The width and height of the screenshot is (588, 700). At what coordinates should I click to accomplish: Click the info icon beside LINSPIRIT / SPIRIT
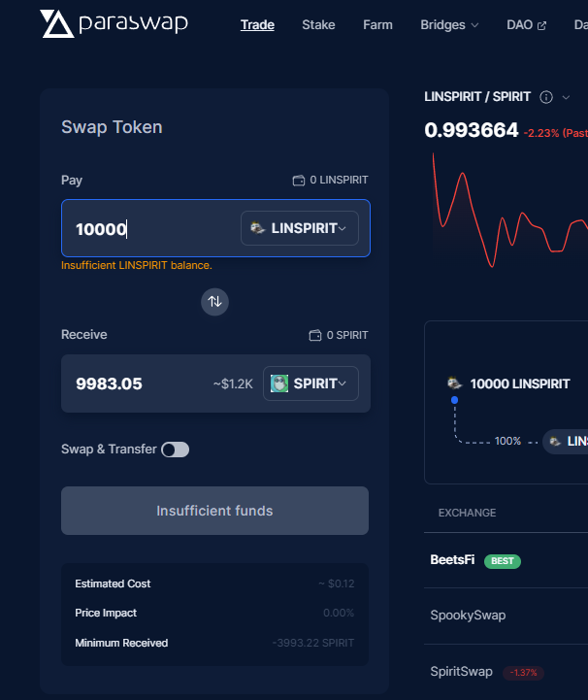point(546,97)
